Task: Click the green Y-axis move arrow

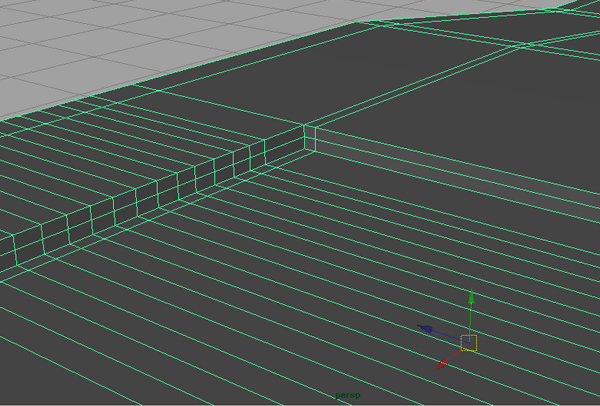Action: click(x=471, y=297)
